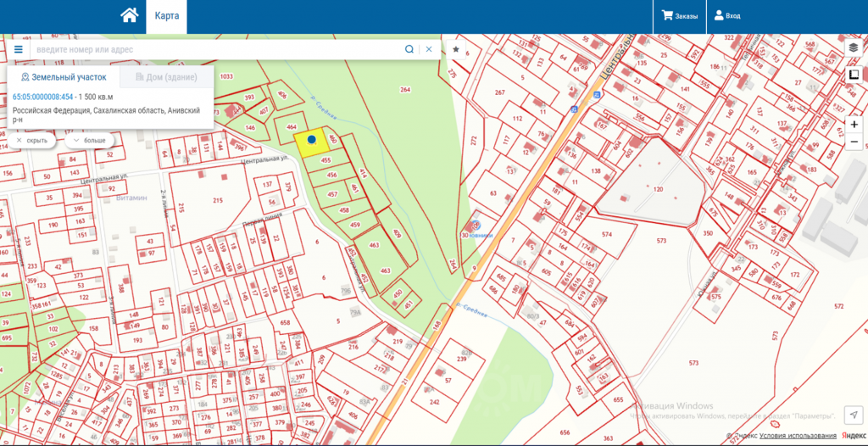Screen dimensions: 868x446
Task: Zoom in with the plus button
Action: 854,125
